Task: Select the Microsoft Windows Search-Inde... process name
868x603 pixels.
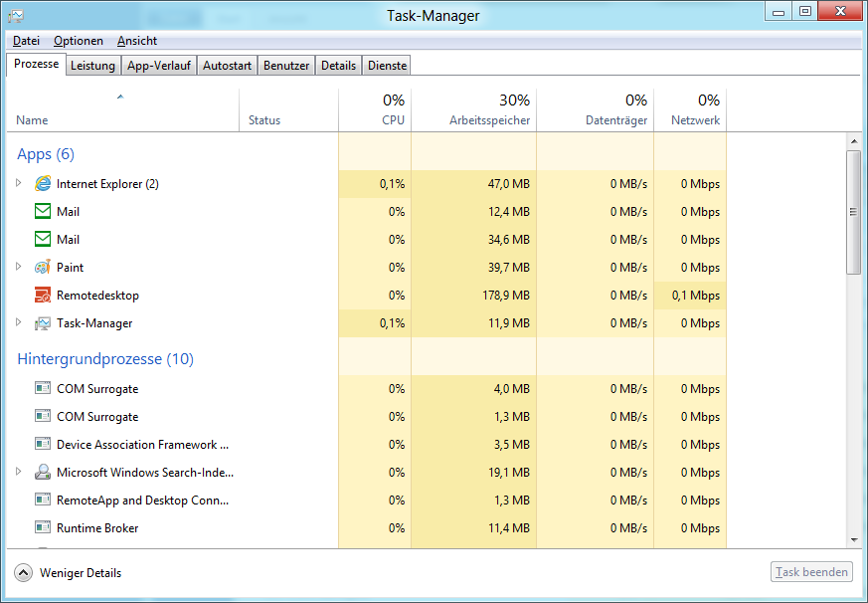Action: 145,473
